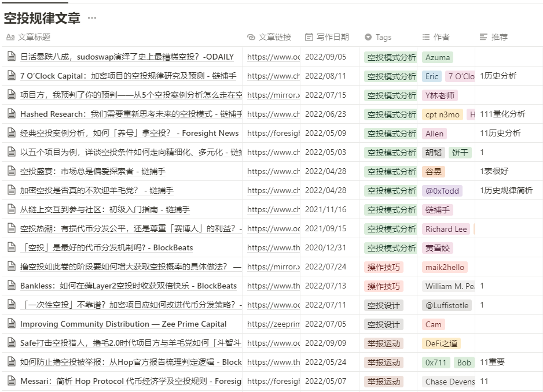Click the Aa text icon in 文章标题 header
Image resolution: width=543 pixels, height=392 pixels.
[x=10, y=37]
